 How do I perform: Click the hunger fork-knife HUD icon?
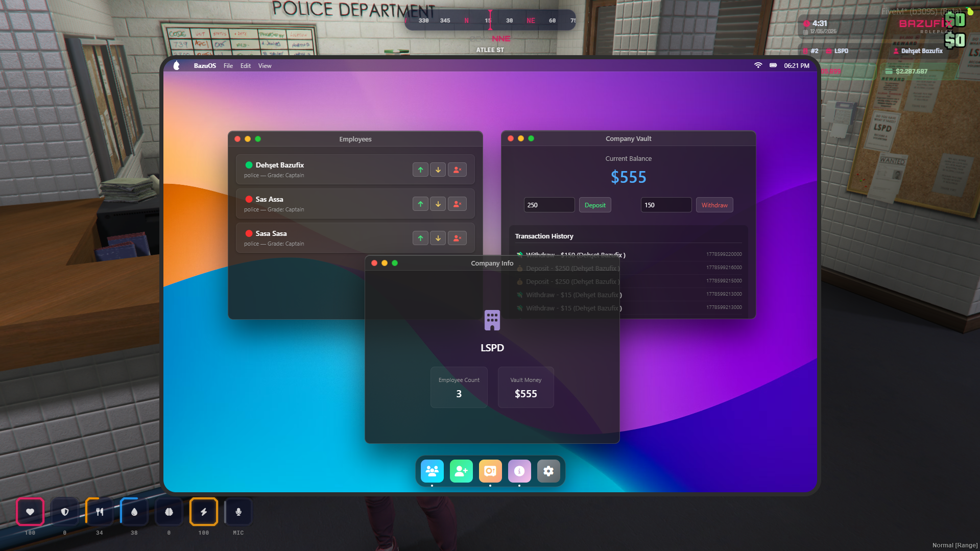100,512
